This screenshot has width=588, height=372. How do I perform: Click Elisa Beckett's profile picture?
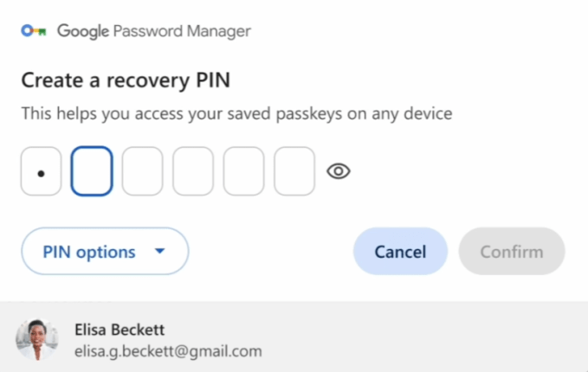coord(36,340)
